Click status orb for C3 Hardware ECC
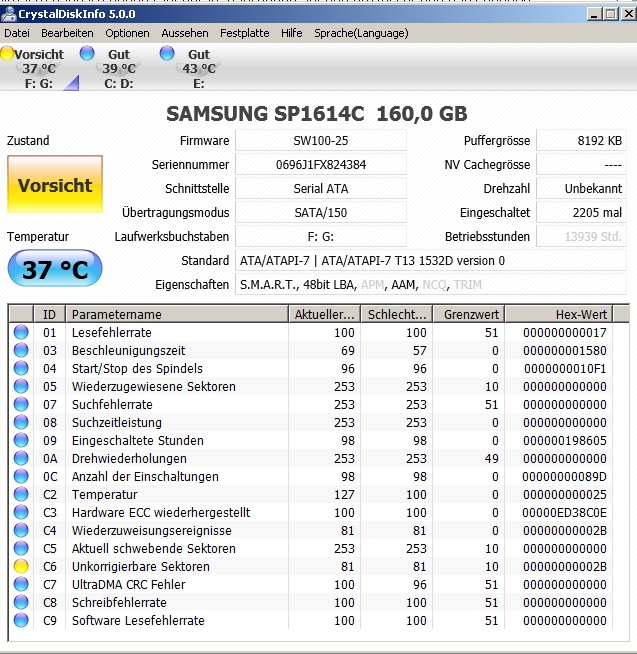The image size is (637, 654). (x=21, y=512)
